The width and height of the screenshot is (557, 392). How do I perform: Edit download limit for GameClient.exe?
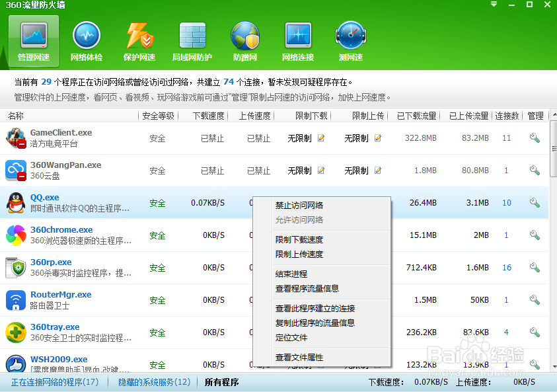point(321,138)
